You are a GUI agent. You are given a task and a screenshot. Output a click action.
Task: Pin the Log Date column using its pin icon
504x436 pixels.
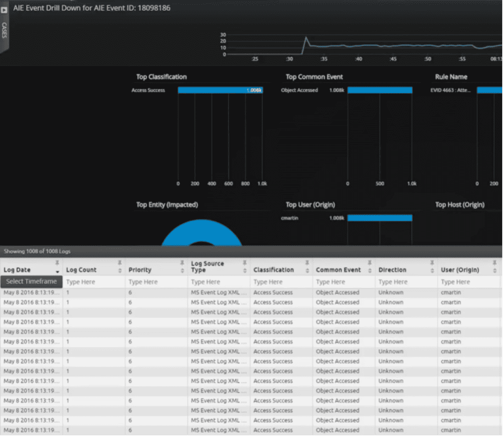pos(57,263)
